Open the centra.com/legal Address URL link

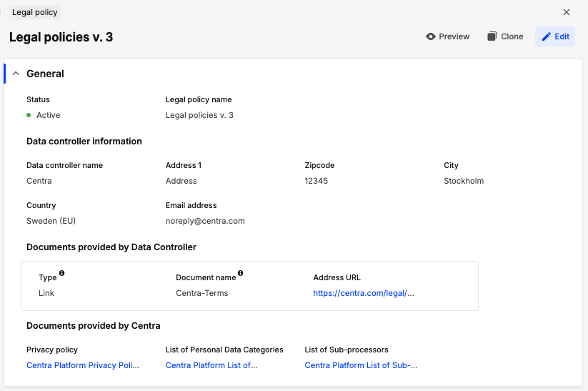click(x=363, y=293)
